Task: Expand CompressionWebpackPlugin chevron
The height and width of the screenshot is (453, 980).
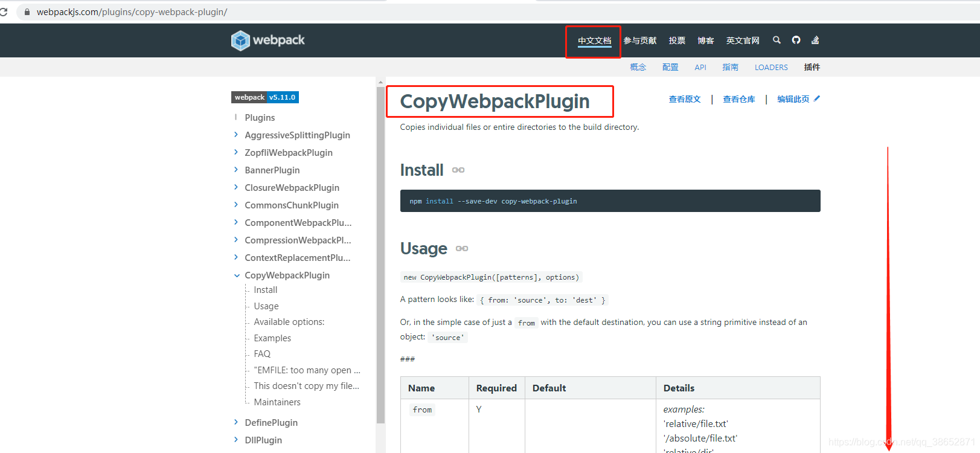Action: [236, 240]
